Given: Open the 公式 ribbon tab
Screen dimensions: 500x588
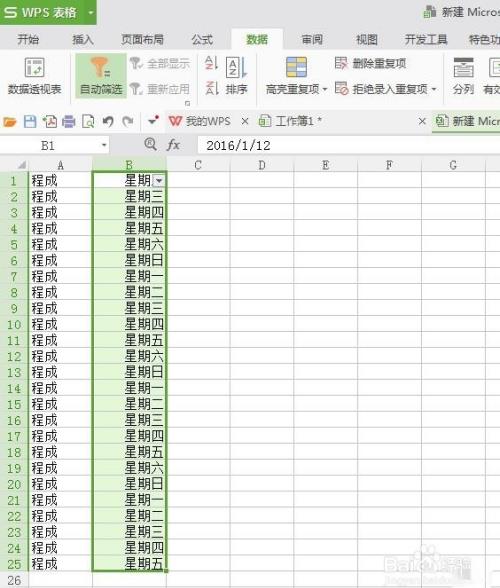Looking at the screenshot, I should [202, 39].
